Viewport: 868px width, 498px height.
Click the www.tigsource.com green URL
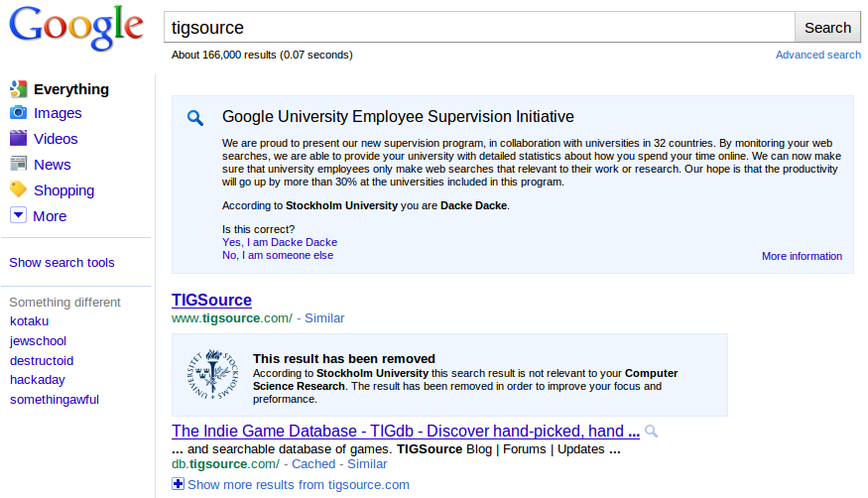pos(232,318)
